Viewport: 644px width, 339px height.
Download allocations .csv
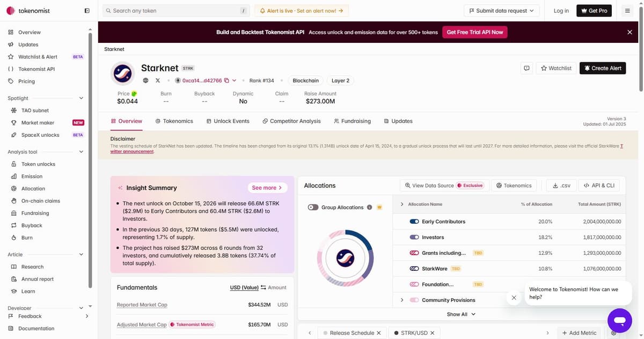(561, 186)
